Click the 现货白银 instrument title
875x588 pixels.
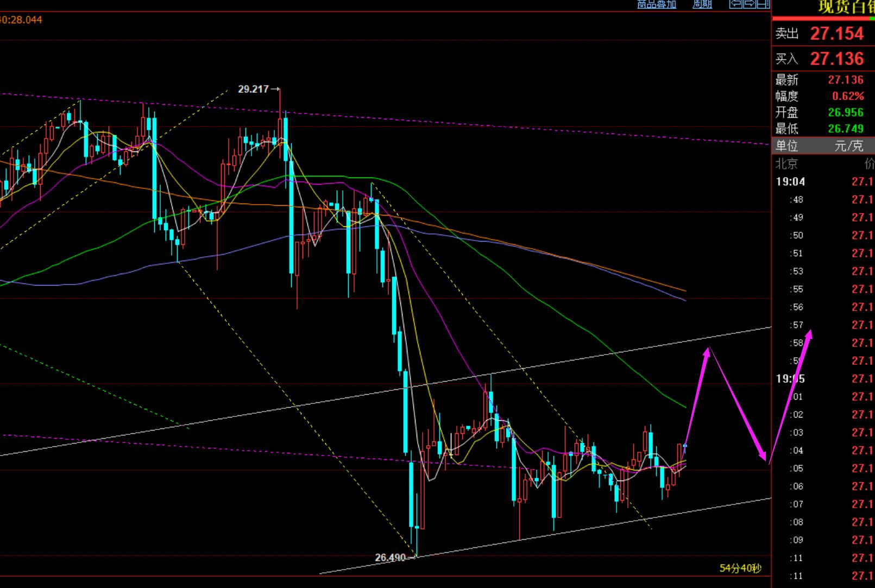pos(846,7)
